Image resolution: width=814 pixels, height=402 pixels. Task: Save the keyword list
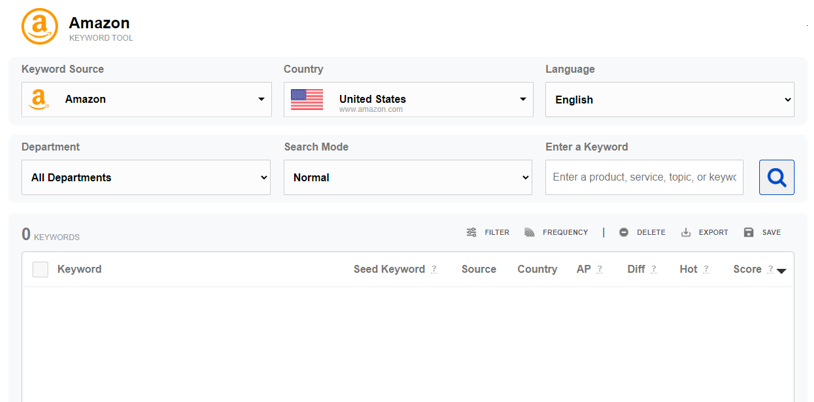(x=762, y=232)
